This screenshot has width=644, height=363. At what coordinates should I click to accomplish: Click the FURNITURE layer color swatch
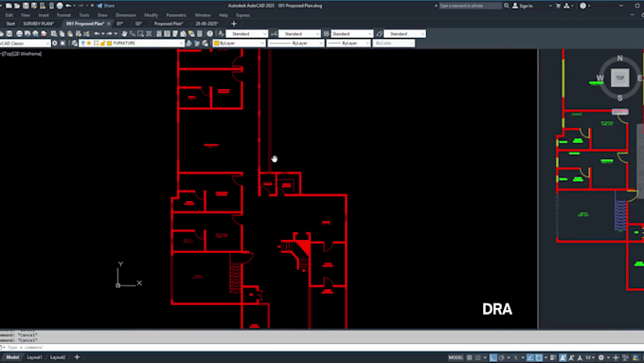109,44
